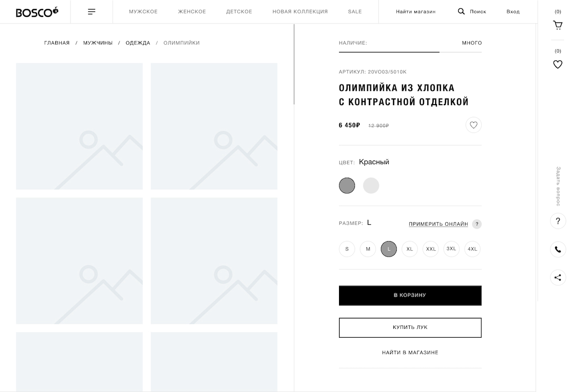Click the ОДЕЖДА breadcrumb
577x392 pixels.
[x=138, y=43]
